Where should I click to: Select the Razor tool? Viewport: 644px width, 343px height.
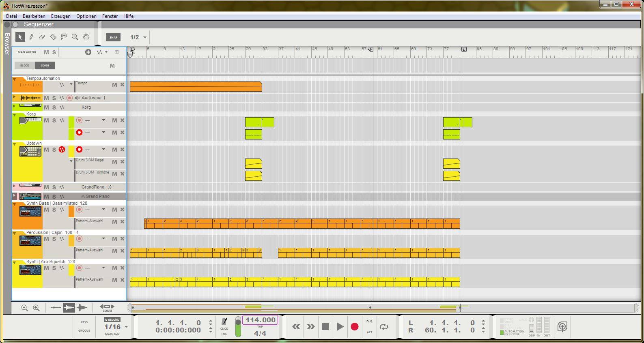[53, 37]
